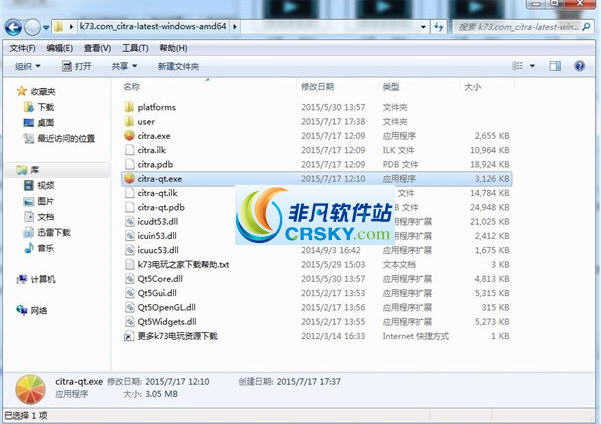This screenshot has height=424, width=601.
Task: Toggle the preview pane button
Action: click(555, 66)
